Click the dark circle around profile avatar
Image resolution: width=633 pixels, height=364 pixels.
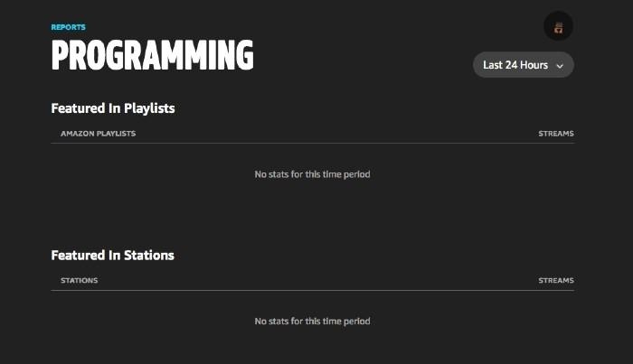tap(558, 26)
